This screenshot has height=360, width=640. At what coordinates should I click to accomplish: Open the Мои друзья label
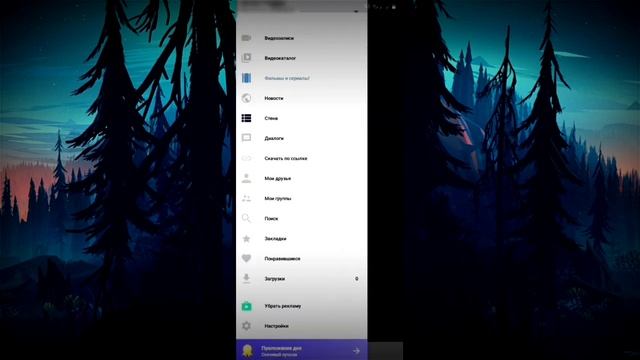[x=278, y=178]
